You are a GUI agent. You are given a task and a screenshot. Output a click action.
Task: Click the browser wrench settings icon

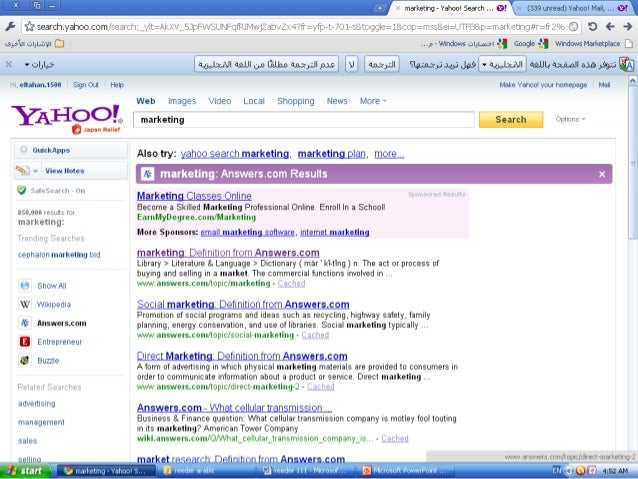click(10, 26)
